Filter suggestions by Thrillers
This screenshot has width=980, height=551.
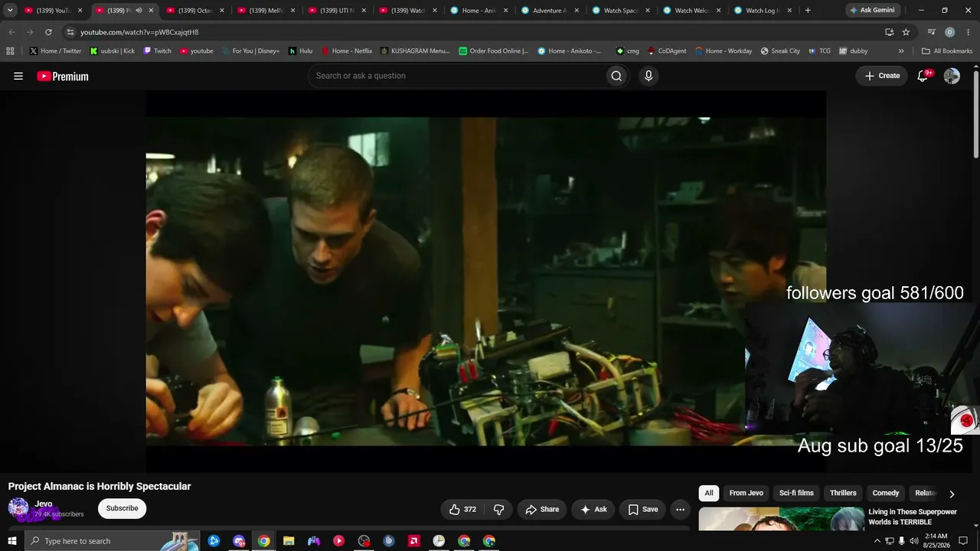843,493
